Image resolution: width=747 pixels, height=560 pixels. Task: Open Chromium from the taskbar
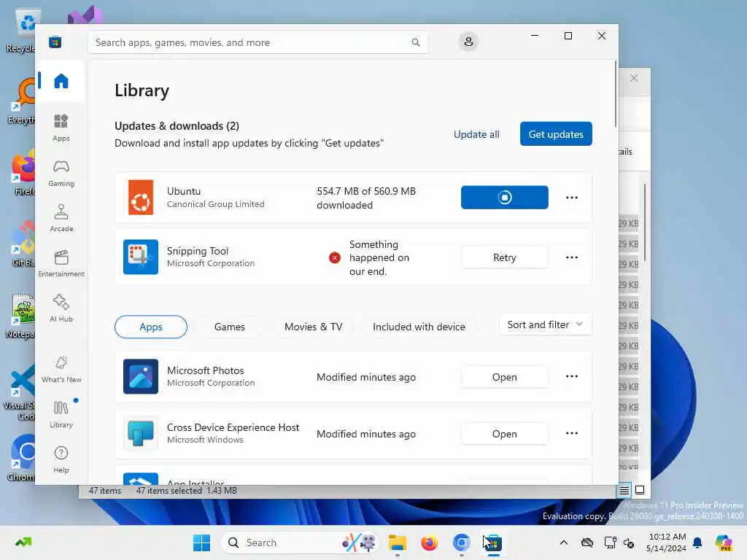(461, 542)
